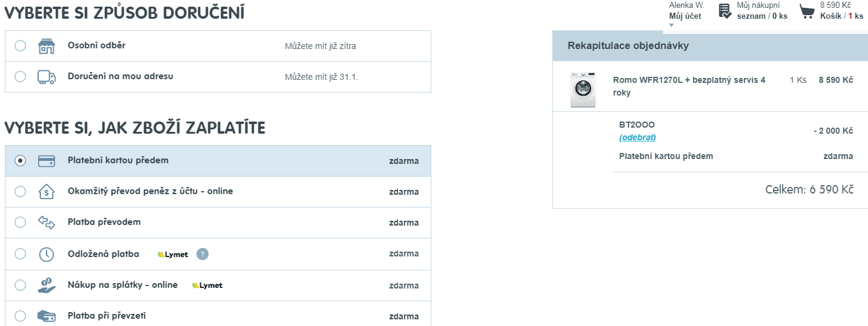
Task: Open the shopping cart icon
Action: point(807,11)
